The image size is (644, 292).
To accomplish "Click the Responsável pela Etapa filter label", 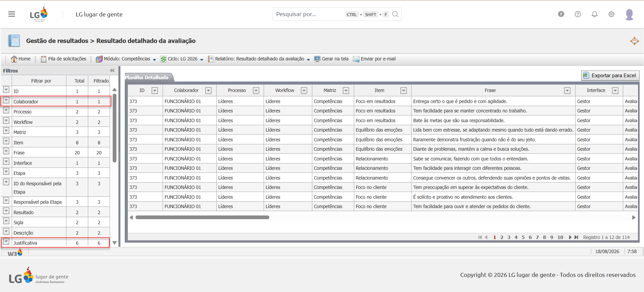I will point(38,202).
